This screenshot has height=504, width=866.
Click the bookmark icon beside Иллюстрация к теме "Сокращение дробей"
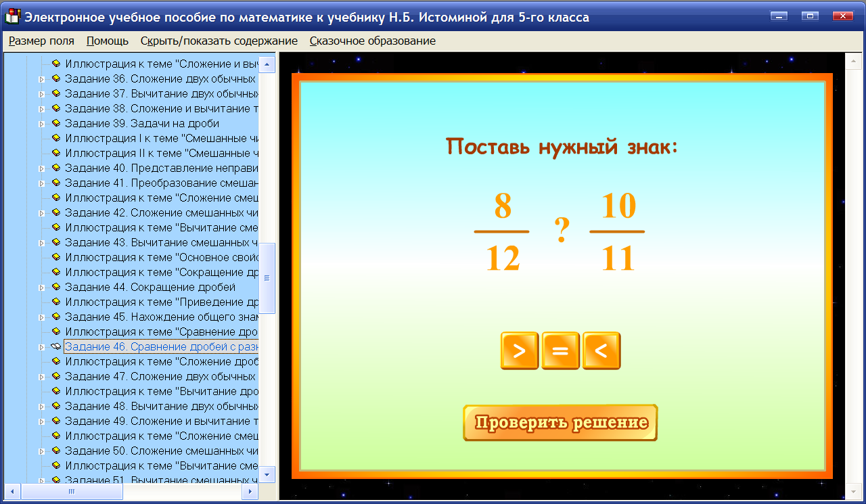click(57, 271)
